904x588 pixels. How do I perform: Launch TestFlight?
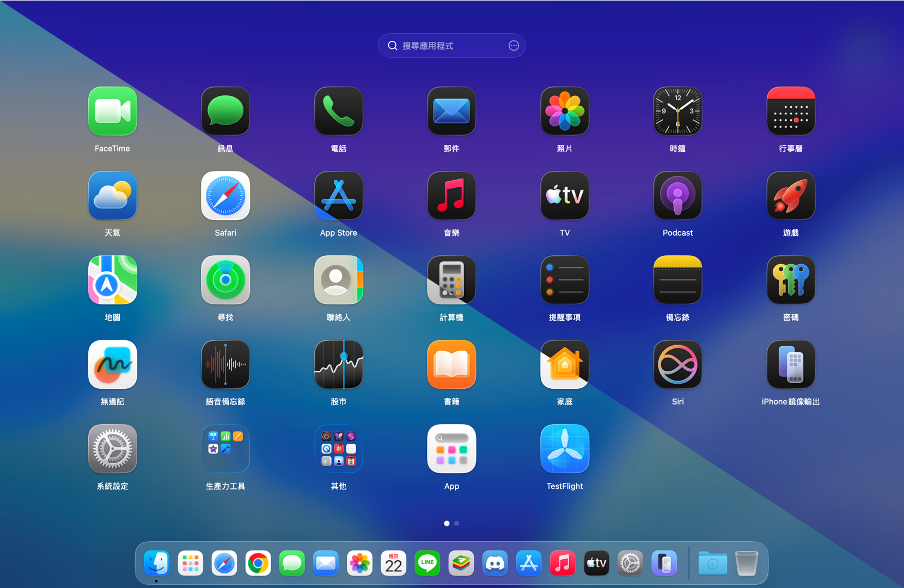point(564,449)
